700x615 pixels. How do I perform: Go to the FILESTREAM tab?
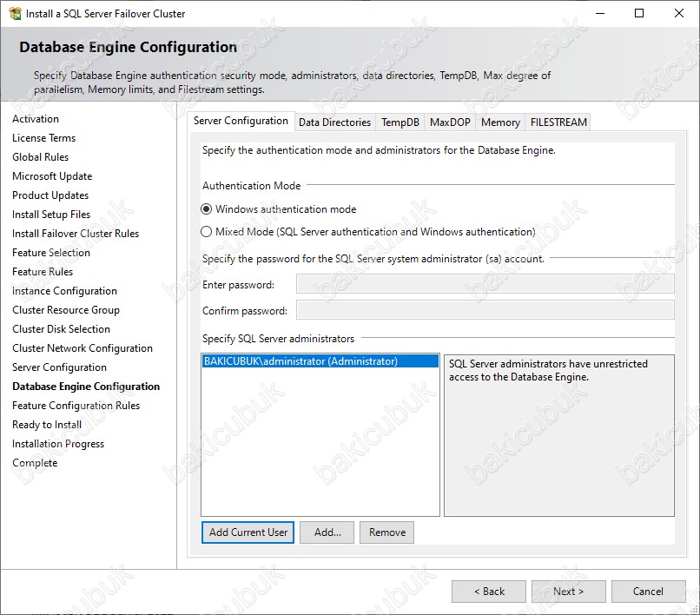point(558,122)
